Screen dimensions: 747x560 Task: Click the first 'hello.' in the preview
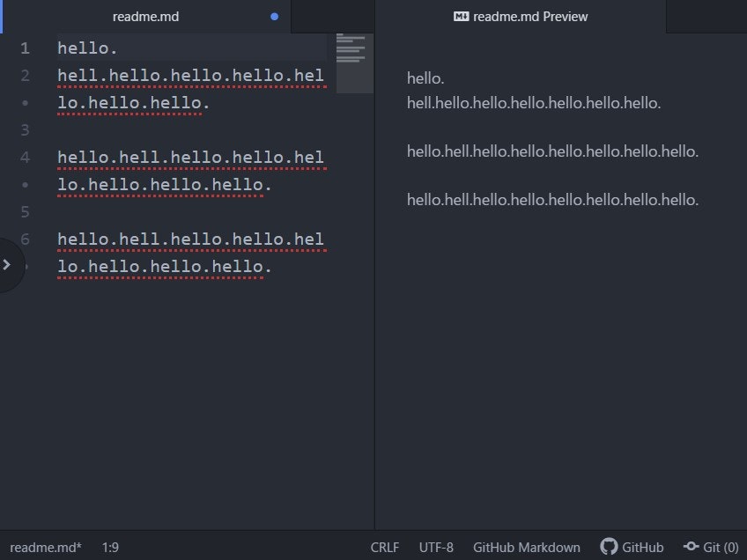pos(425,78)
